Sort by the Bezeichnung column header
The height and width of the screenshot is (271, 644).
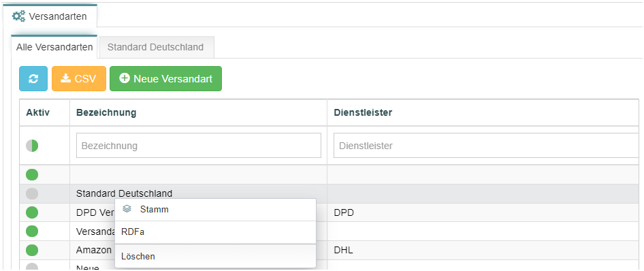(x=106, y=112)
